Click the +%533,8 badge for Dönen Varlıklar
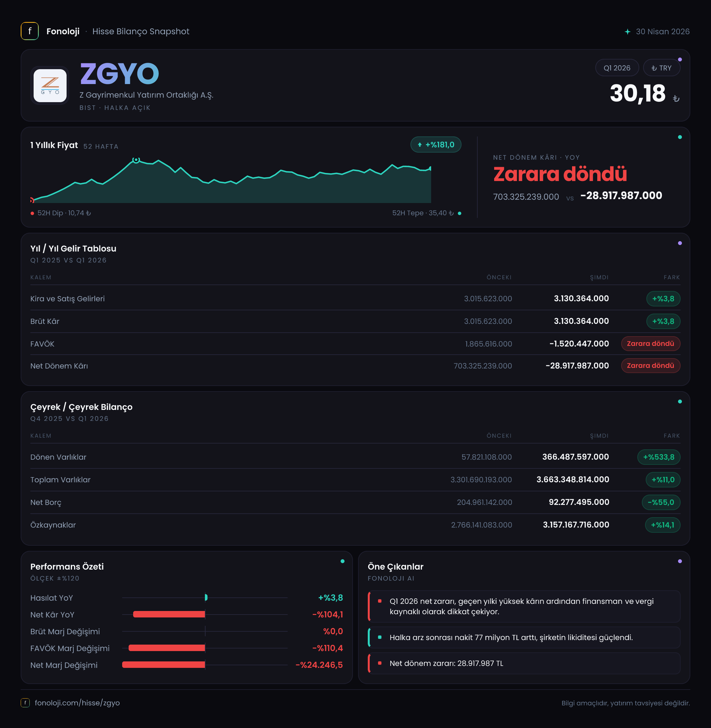The width and height of the screenshot is (711, 728). tap(659, 457)
